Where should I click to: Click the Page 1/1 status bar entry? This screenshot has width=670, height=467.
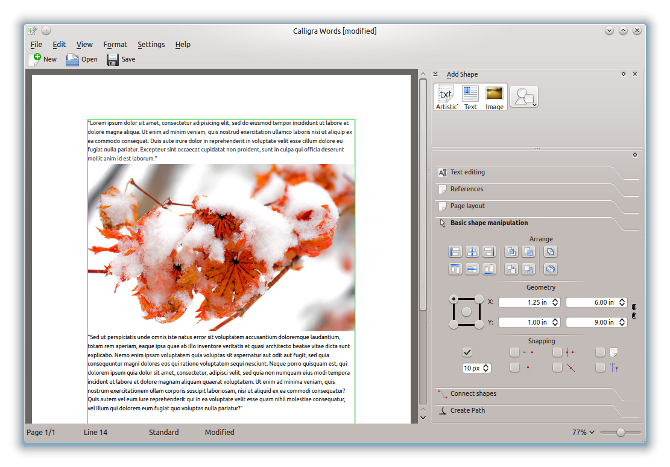click(41, 432)
